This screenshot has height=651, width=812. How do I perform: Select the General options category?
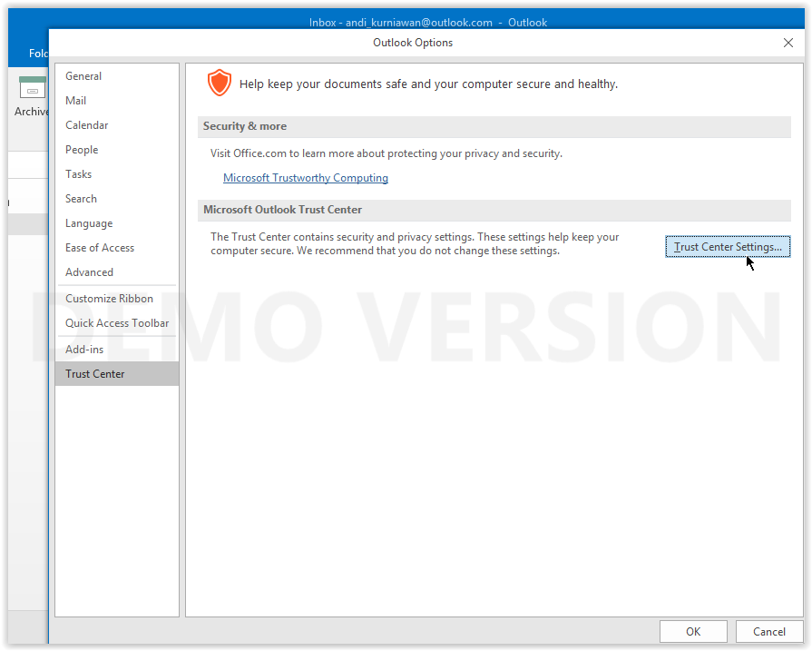tap(83, 75)
